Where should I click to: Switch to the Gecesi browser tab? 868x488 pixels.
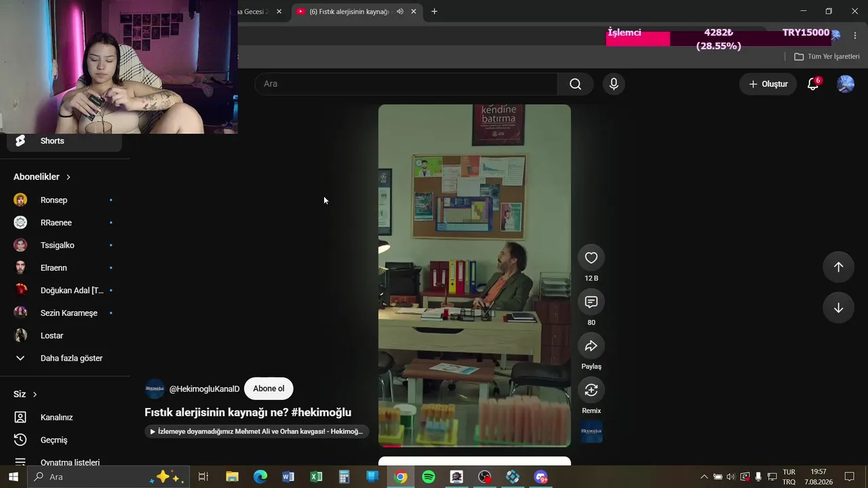point(260,12)
